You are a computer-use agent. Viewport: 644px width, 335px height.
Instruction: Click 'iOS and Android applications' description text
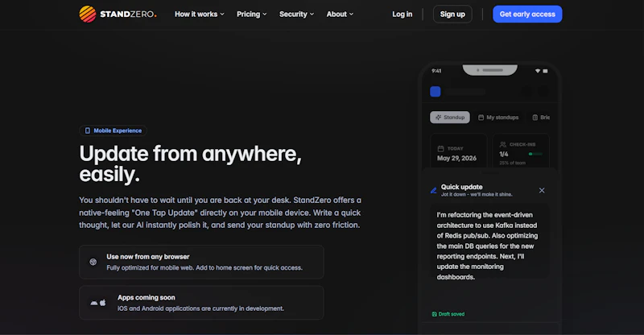pyautogui.click(x=200, y=308)
